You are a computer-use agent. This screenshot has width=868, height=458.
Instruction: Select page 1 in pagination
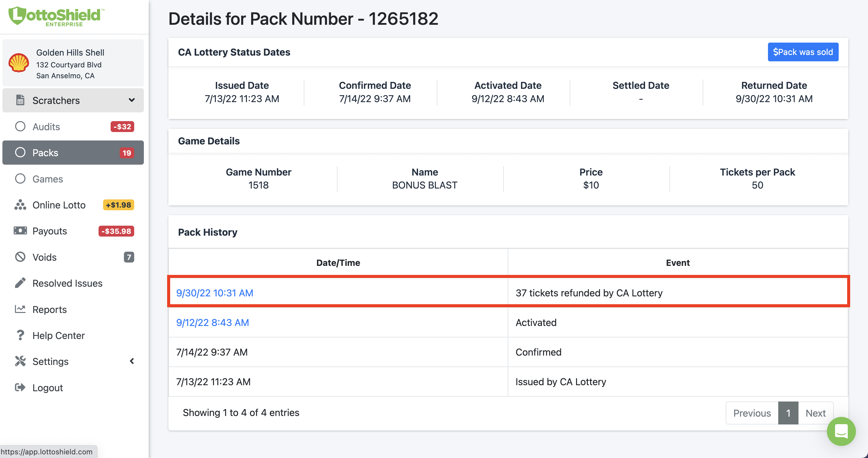pyautogui.click(x=788, y=413)
